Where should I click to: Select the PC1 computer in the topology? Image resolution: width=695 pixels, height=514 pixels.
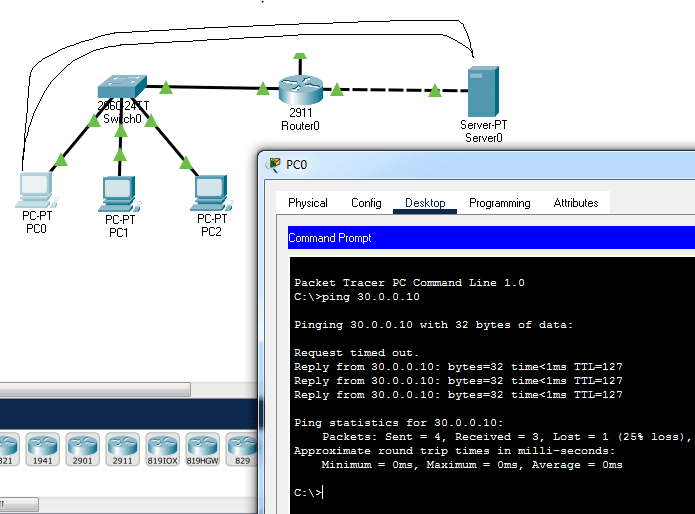119,194
